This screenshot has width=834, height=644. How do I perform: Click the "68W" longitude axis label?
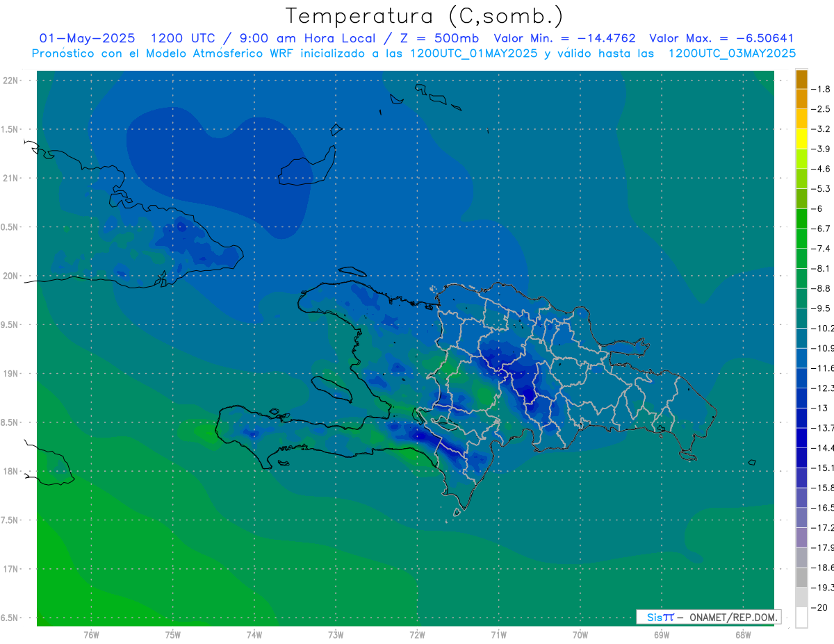click(x=743, y=634)
